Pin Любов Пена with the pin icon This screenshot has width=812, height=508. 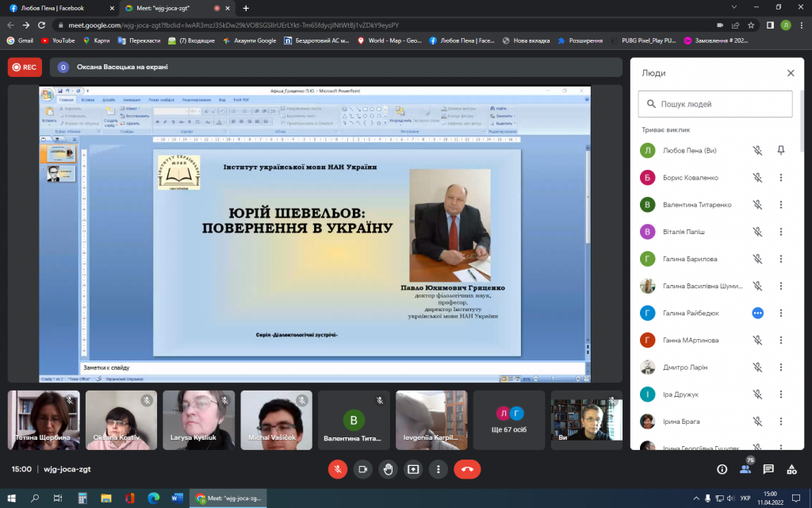(781, 151)
